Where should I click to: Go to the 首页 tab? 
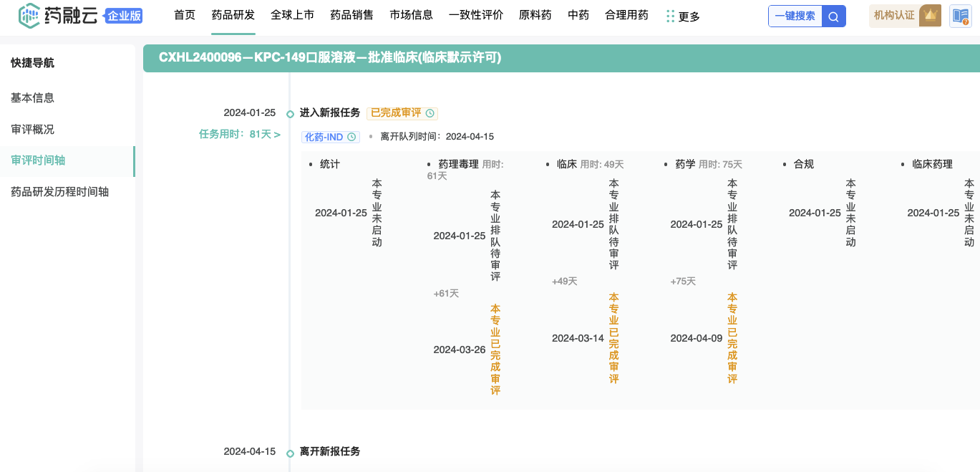(x=185, y=15)
